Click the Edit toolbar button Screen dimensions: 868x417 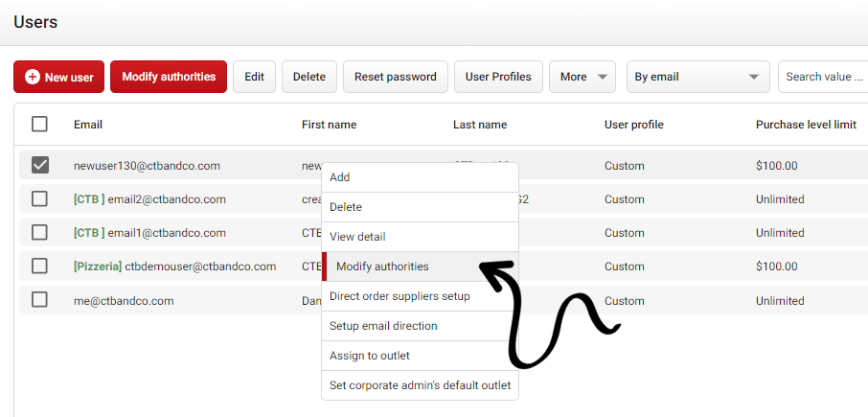254,77
